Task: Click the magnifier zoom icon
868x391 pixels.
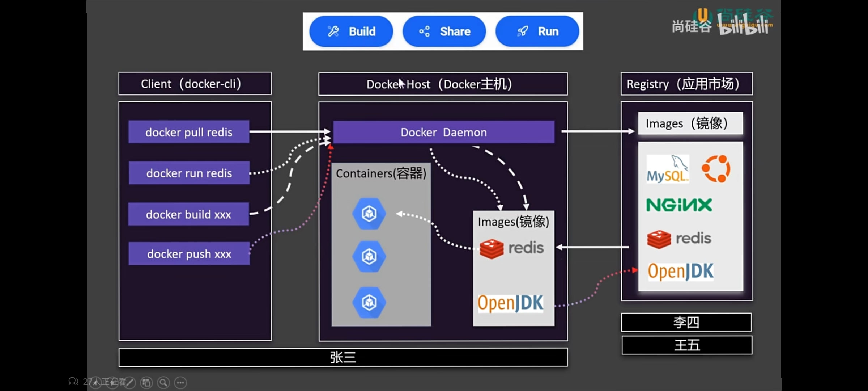Action: pos(163,382)
